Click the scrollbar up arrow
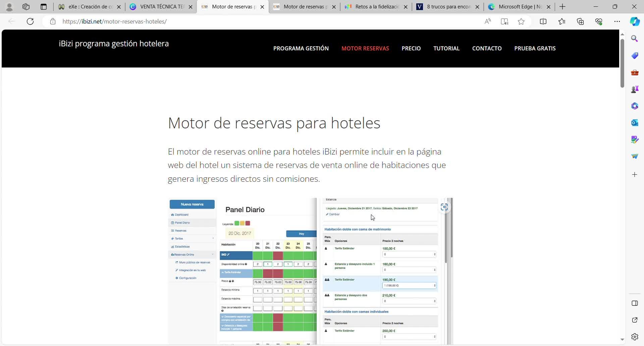Screen dimensions: 644x346 click(x=622, y=34)
